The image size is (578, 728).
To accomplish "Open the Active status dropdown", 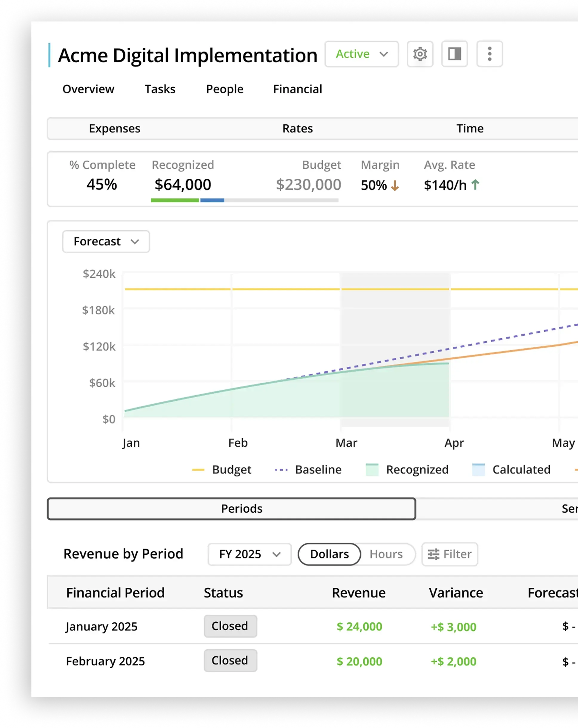I will [361, 54].
